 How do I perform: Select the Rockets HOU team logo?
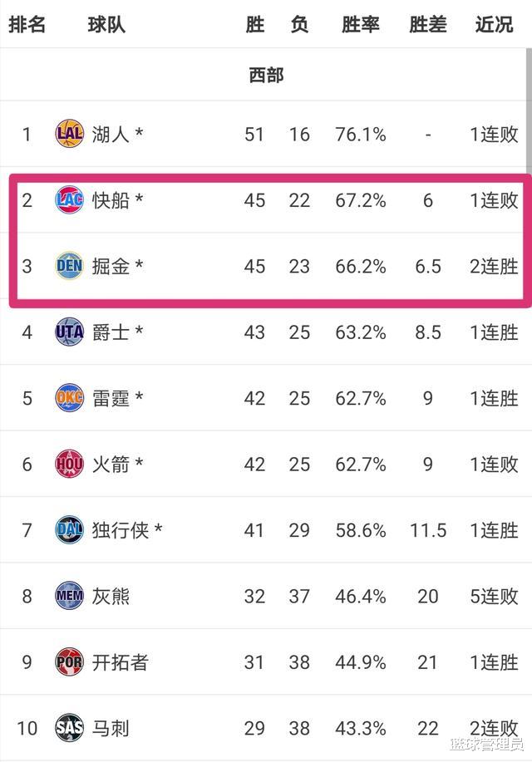click(x=70, y=465)
